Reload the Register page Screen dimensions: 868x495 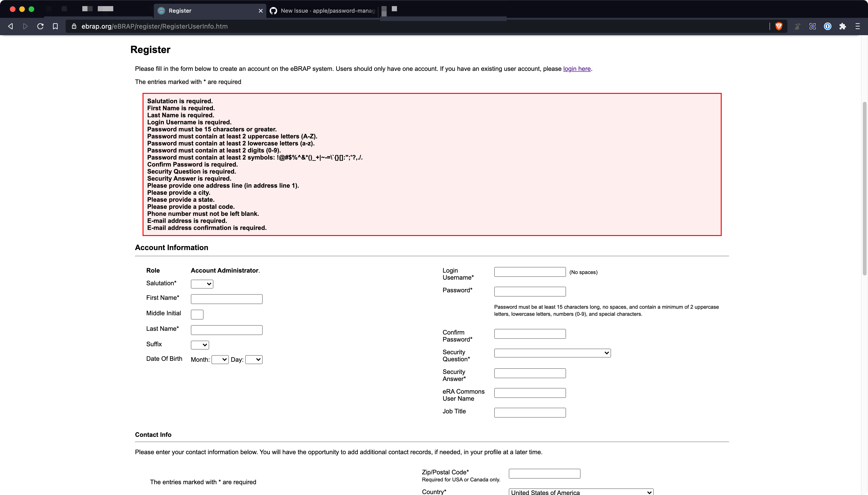click(40, 26)
